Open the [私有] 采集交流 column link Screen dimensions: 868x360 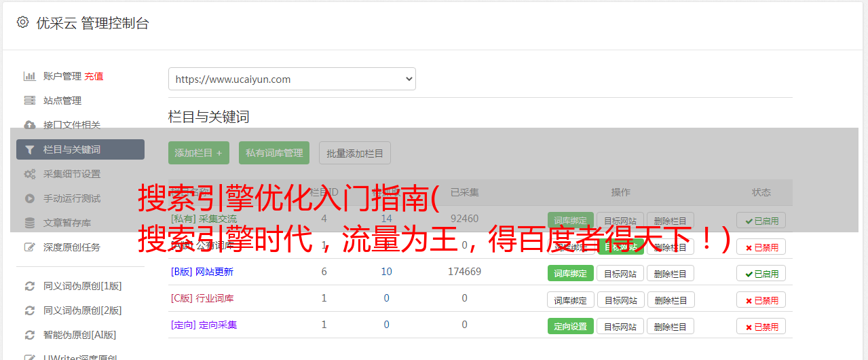point(204,219)
